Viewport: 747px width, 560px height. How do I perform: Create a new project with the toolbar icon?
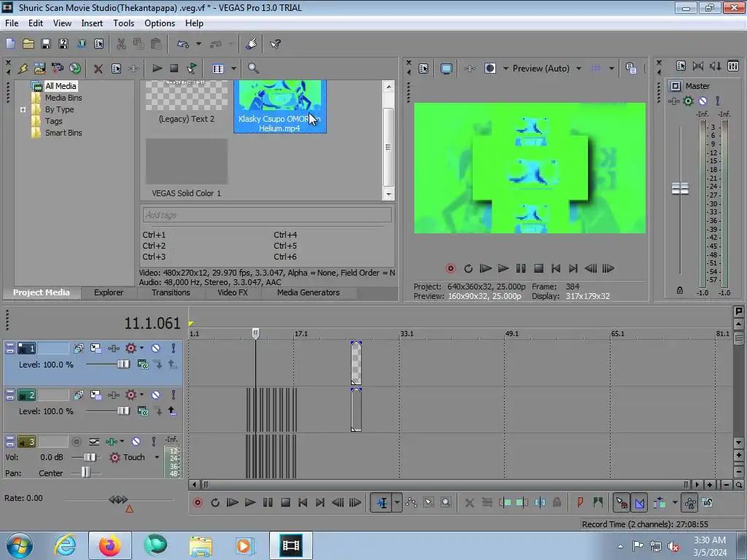[10, 44]
